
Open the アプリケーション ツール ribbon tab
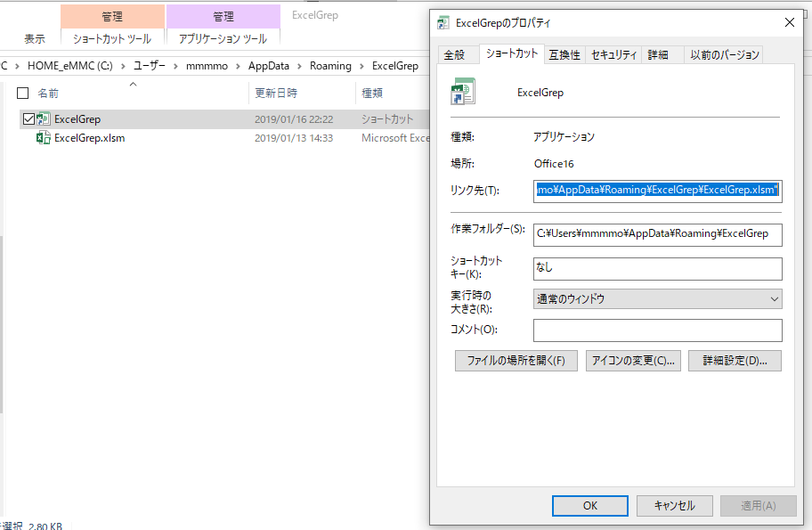223,39
